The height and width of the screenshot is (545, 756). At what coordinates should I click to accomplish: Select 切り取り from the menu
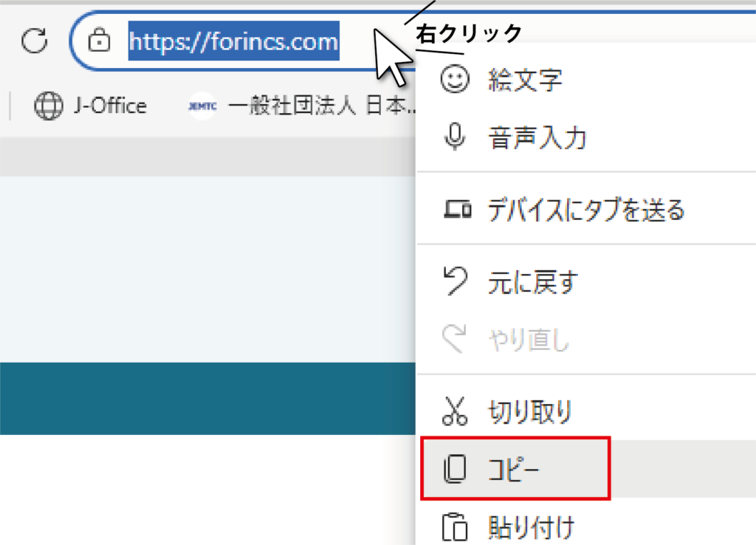click(530, 412)
